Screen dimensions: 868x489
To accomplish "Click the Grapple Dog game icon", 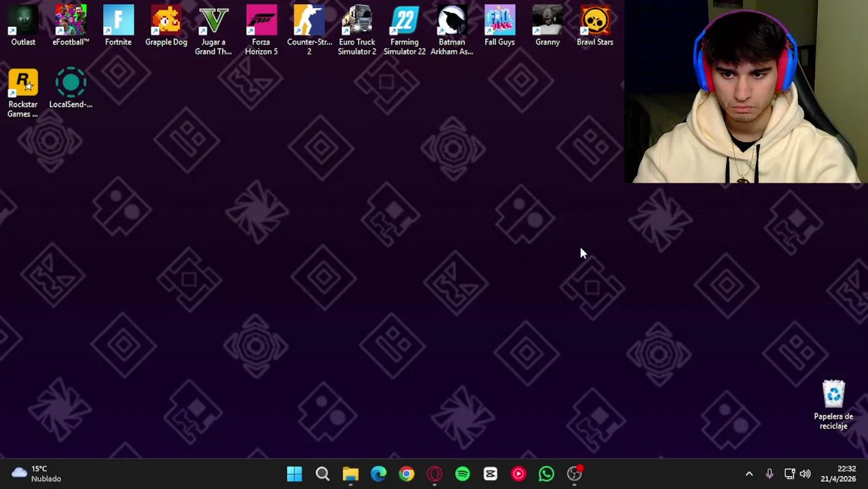I will coord(166,26).
